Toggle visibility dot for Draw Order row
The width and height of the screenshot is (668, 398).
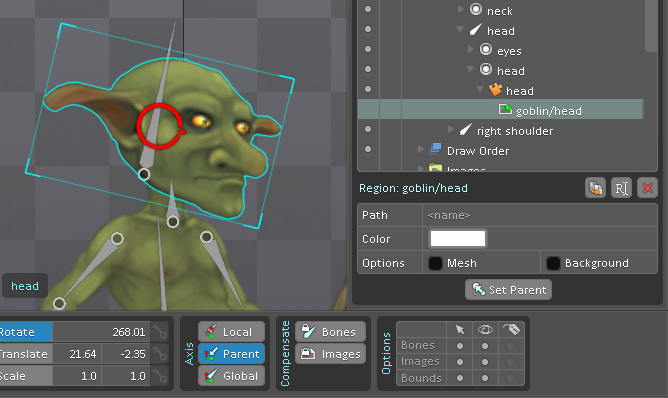[368, 149]
